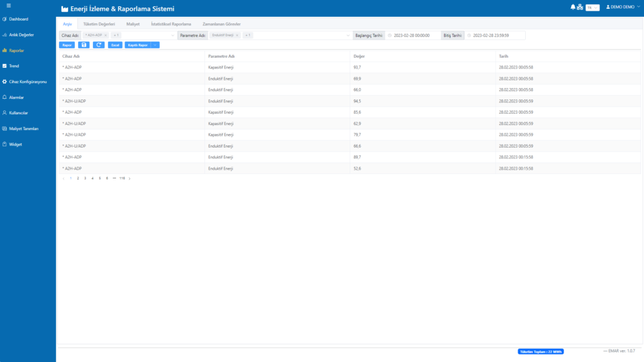Go to page 2
Screen dimensions: 644x362
[78, 178]
